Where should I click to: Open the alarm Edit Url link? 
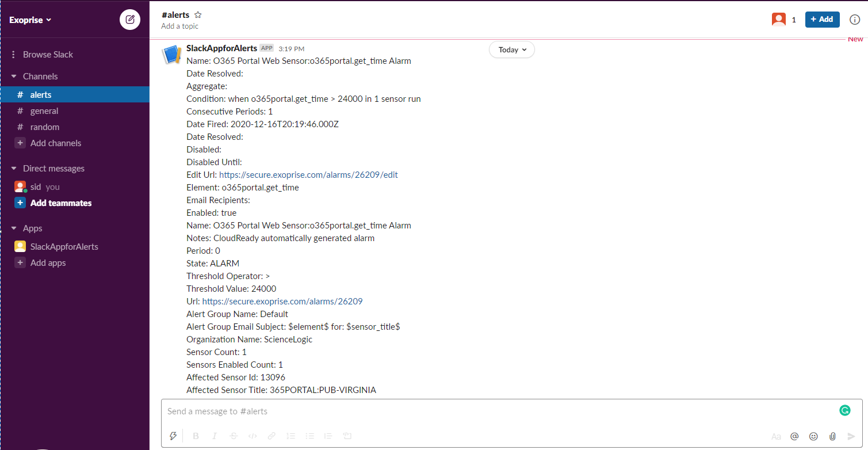coord(308,175)
